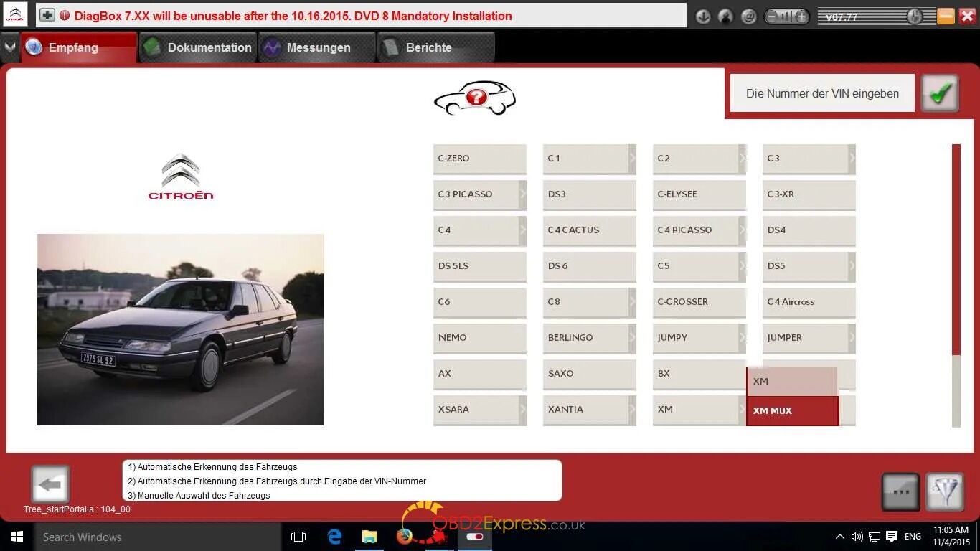Select the back arrow navigation icon
Viewport: 980px width, 551px height.
click(x=49, y=484)
